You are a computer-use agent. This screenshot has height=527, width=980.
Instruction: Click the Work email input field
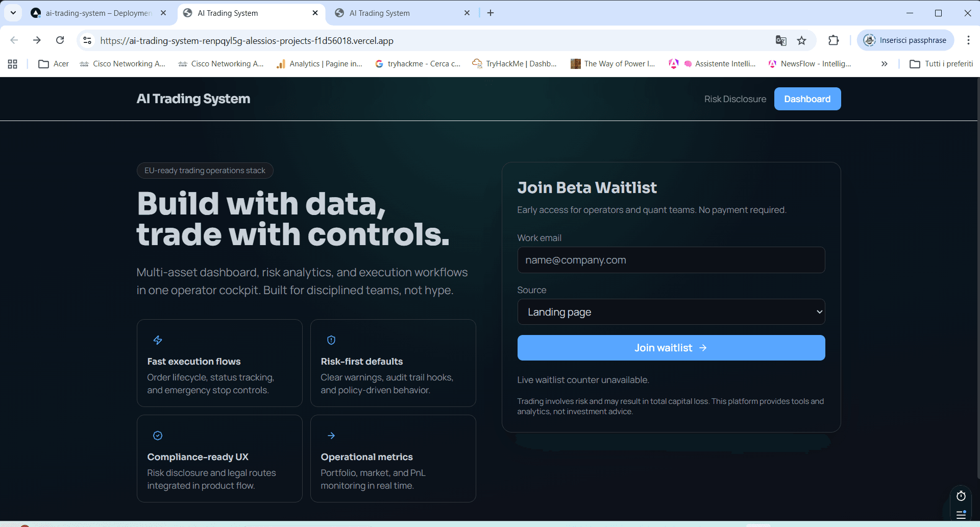coord(671,260)
